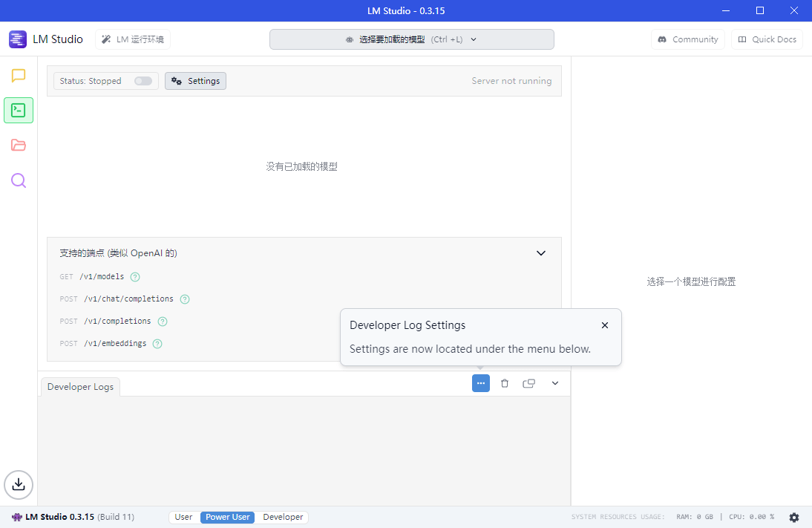
Task: Click help icon next to /v1/models
Action: [135, 277]
